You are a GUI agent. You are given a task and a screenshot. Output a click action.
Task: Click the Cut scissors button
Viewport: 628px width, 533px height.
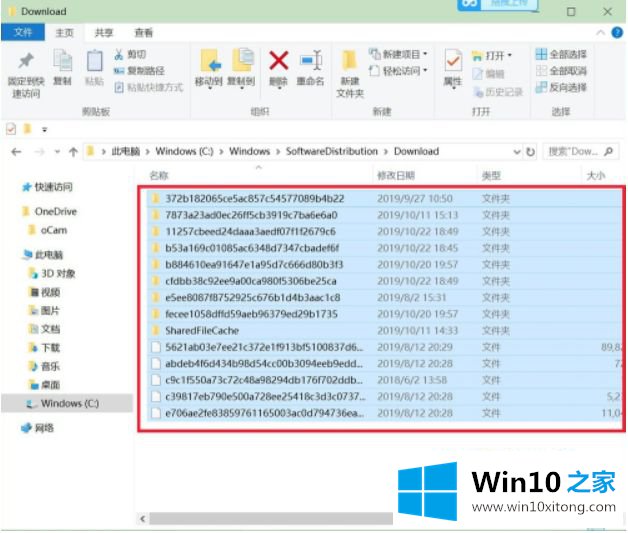point(130,54)
